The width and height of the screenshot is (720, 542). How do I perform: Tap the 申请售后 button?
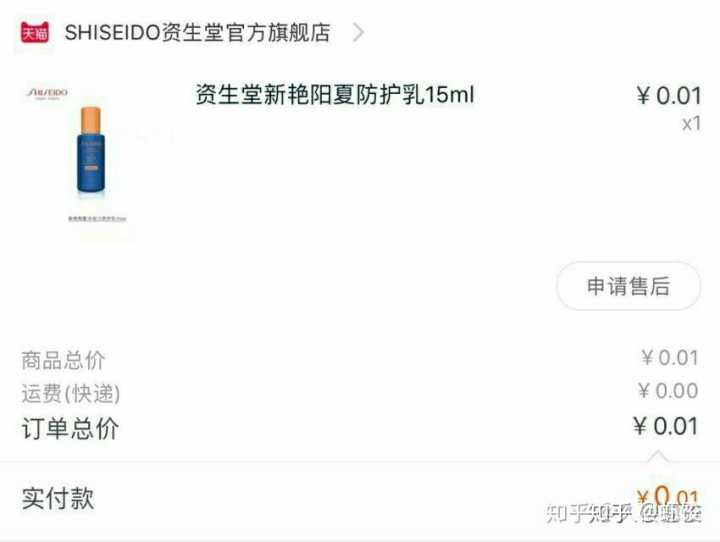(629, 286)
